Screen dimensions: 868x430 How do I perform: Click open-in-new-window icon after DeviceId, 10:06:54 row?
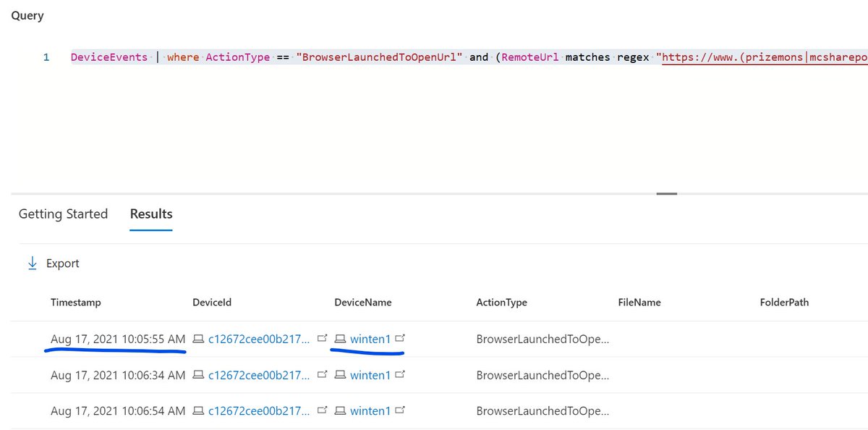(322, 410)
